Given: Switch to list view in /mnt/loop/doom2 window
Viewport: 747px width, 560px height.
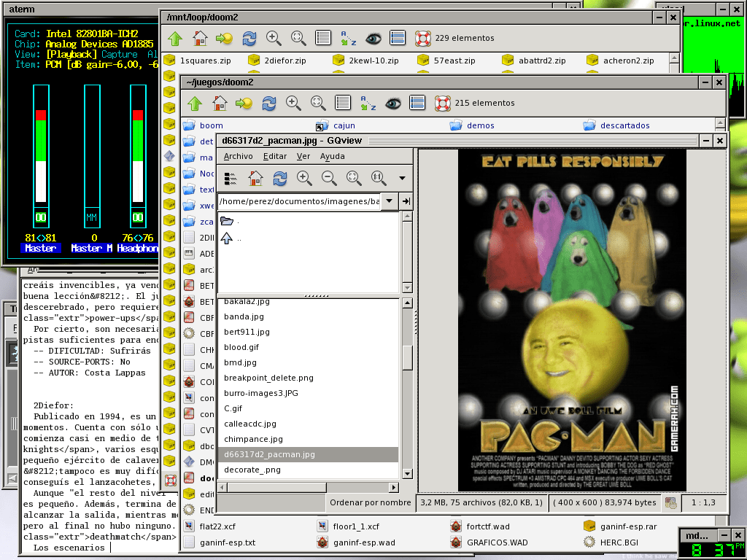Looking at the screenshot, I should click(x=323, y=38).
